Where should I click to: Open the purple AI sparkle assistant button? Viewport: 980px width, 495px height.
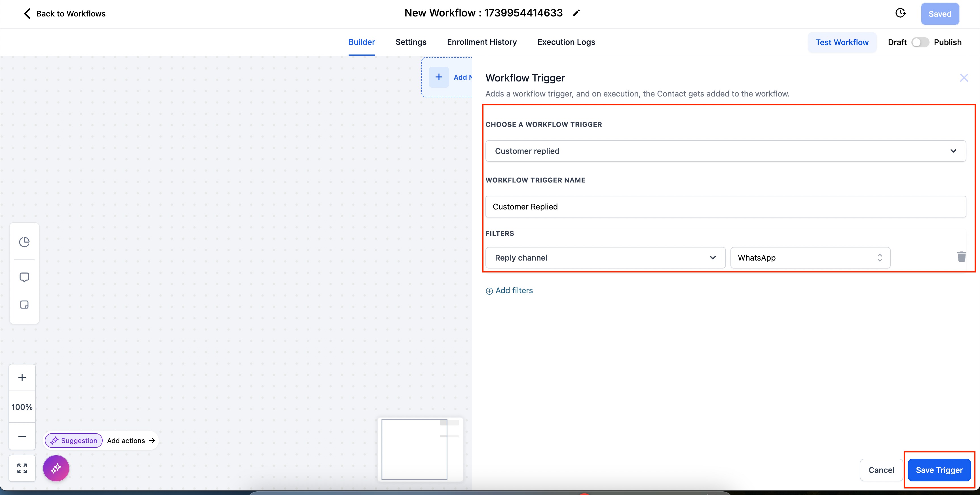point(56,468)
